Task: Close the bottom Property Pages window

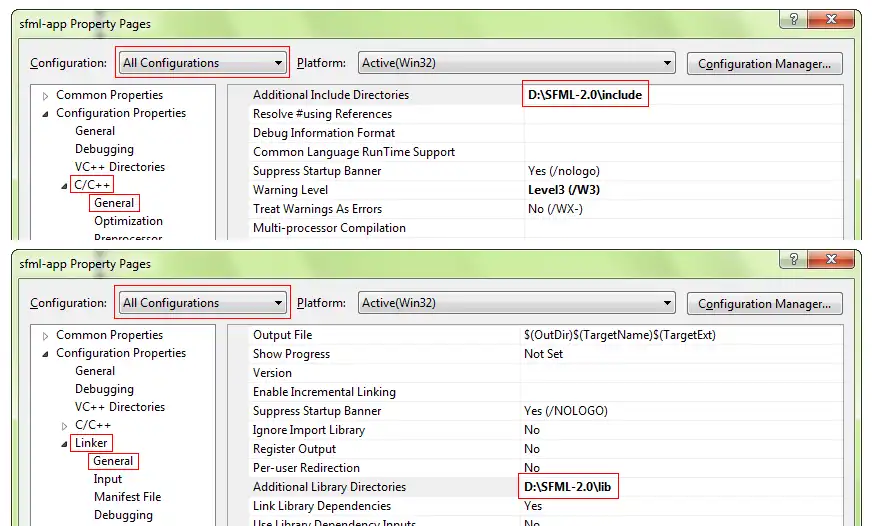Action: tap(831, 259)
